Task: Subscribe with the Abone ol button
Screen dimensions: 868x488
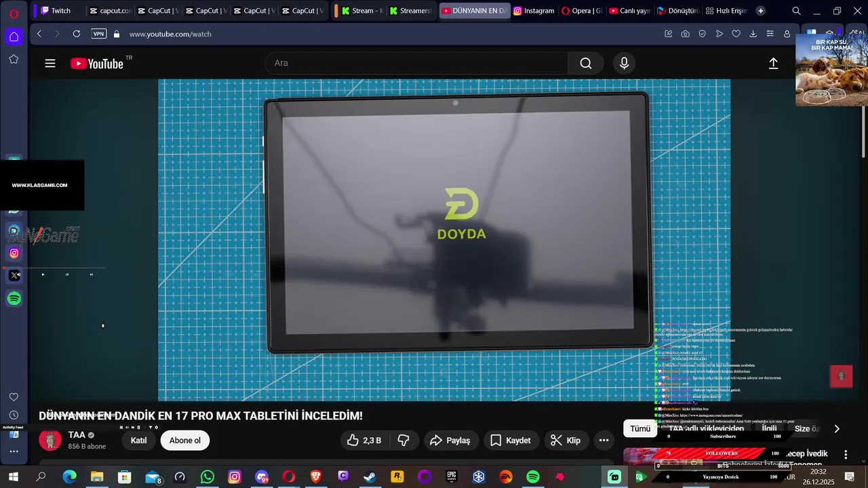Action: pos(185,441)
